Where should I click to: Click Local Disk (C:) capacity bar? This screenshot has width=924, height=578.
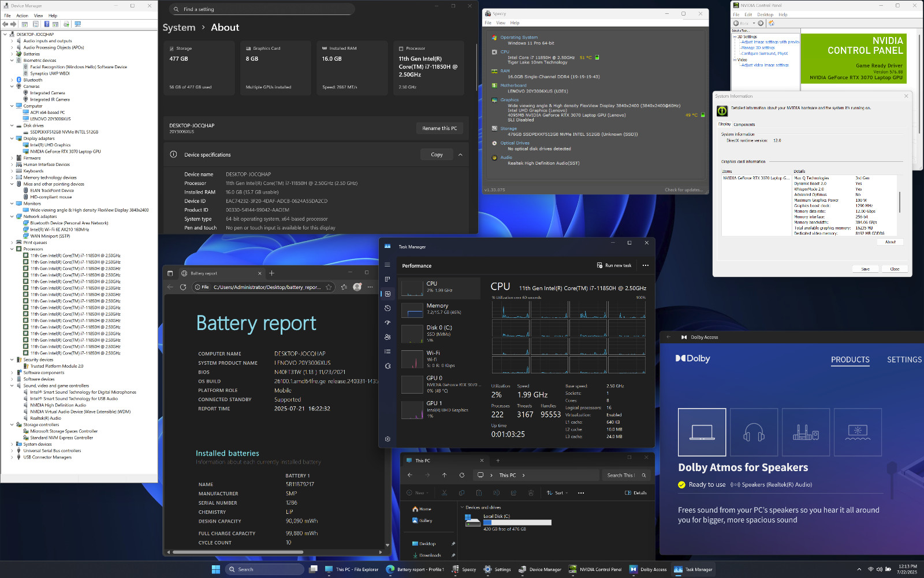tap(517, 523)
